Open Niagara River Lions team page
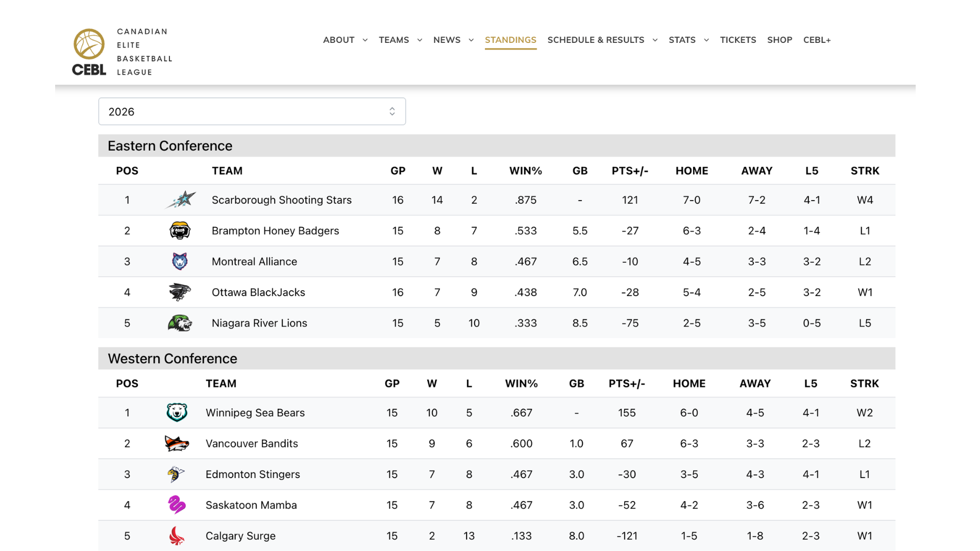980x551 pixels. click(x=259, y=323)
